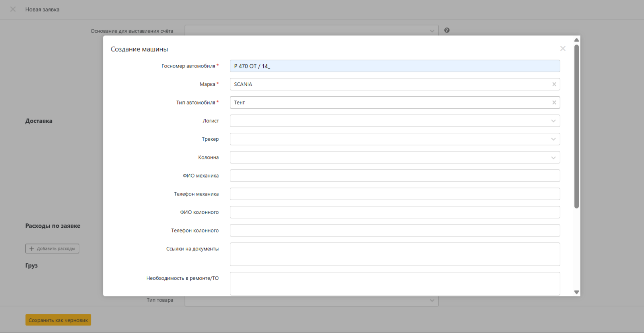
Task: Click the ФИО механика field
Action: pos(395,176)
